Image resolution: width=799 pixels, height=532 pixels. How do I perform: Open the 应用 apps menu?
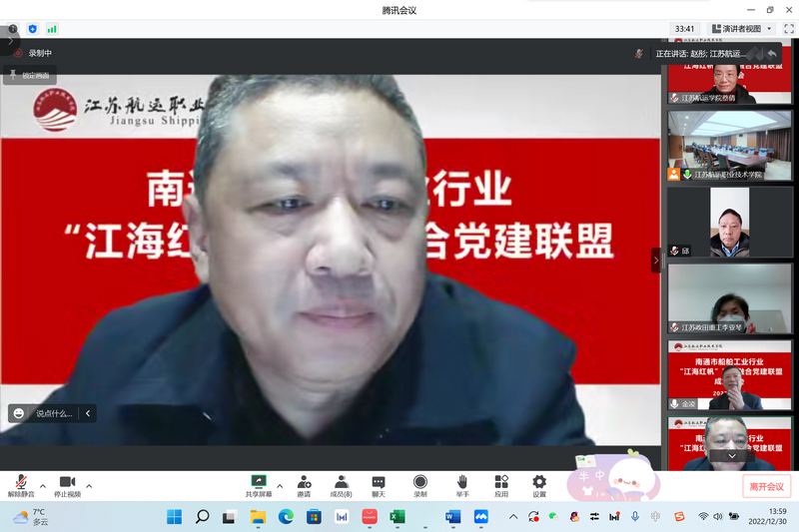coord(501,486)
